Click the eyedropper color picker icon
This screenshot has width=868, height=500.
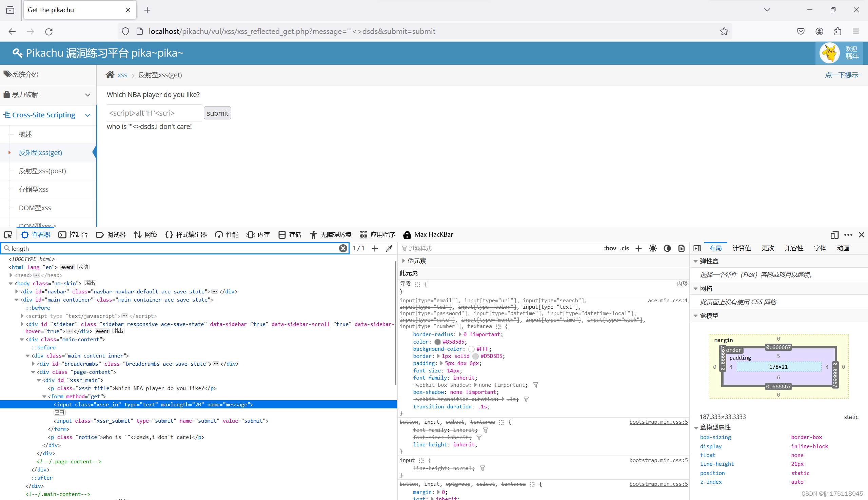(389, 248)
